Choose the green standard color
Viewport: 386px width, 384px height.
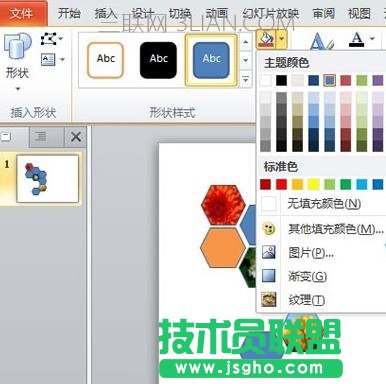[346, 184]
